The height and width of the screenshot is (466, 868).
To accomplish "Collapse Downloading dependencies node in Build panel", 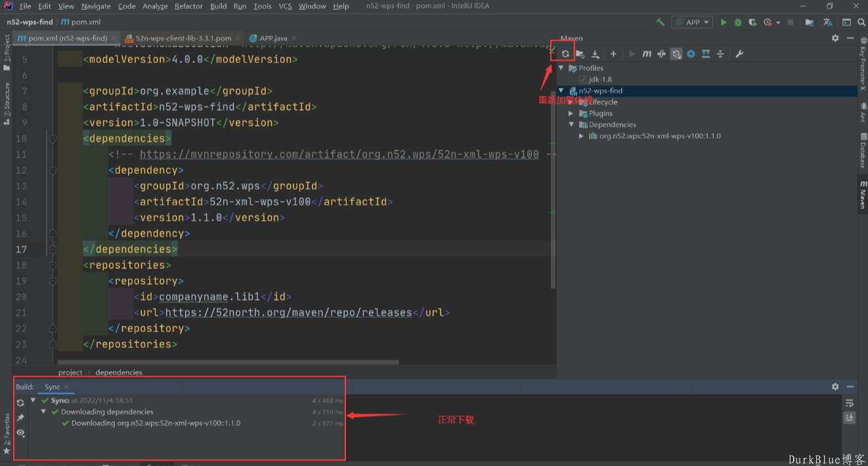I will click(44, 412).
